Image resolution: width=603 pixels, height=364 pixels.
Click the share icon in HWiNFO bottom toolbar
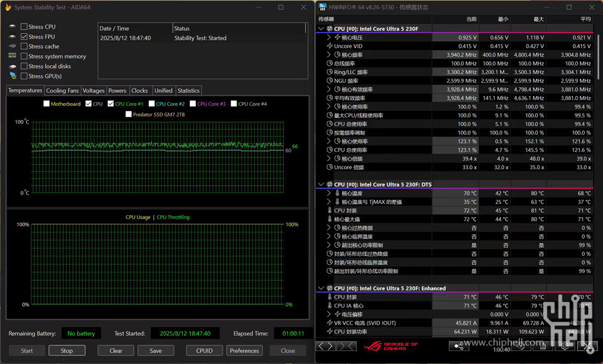click(x=459, y=346)
